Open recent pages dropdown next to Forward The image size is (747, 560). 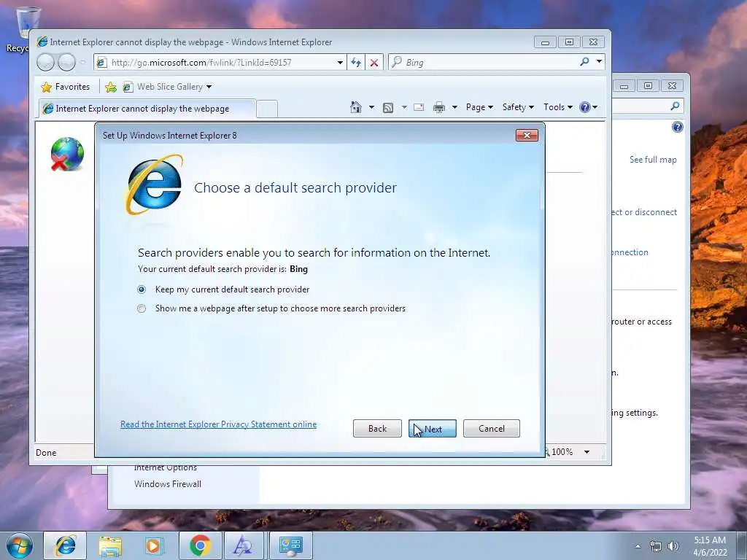tap(83, 63)
